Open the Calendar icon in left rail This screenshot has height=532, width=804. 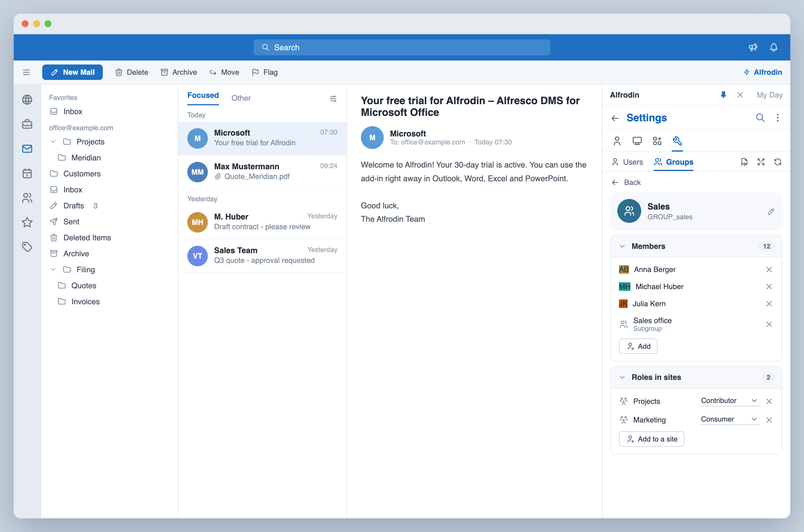click(x=27, y=173)
